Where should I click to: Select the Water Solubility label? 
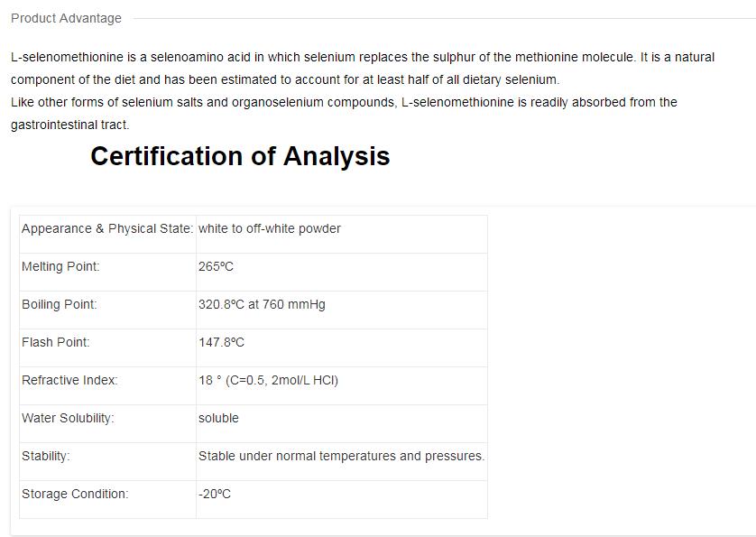(68, 418)
